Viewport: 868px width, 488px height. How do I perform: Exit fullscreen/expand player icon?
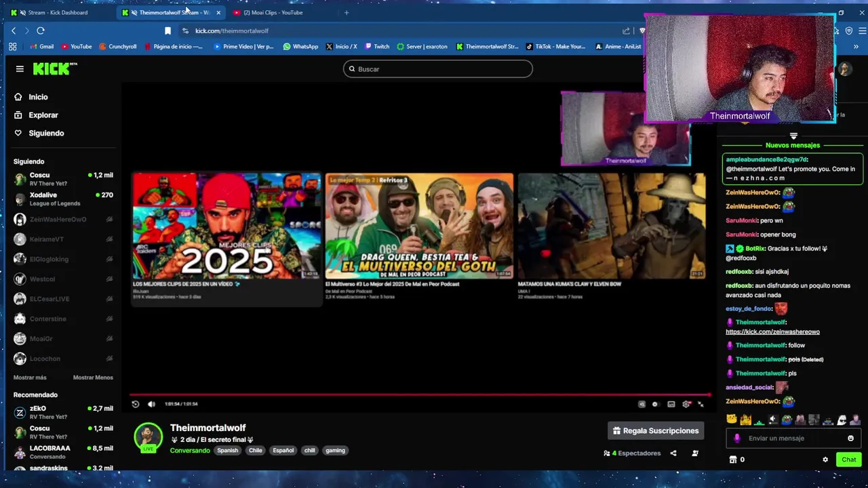tap(701, 404)
